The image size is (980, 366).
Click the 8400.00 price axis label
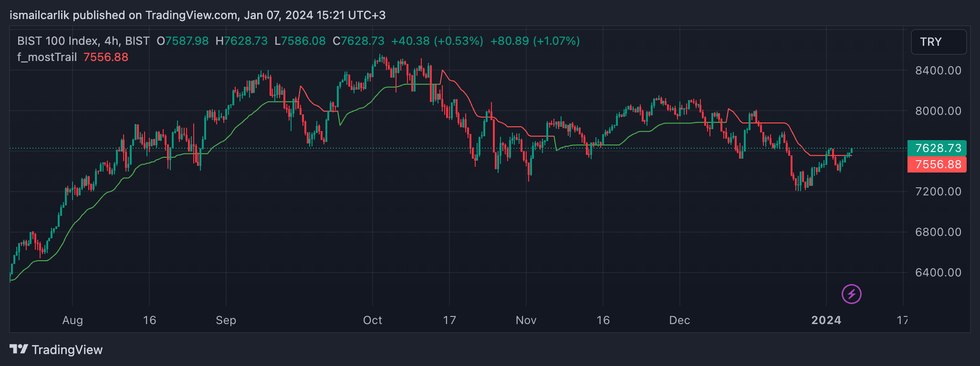(938, 71)
